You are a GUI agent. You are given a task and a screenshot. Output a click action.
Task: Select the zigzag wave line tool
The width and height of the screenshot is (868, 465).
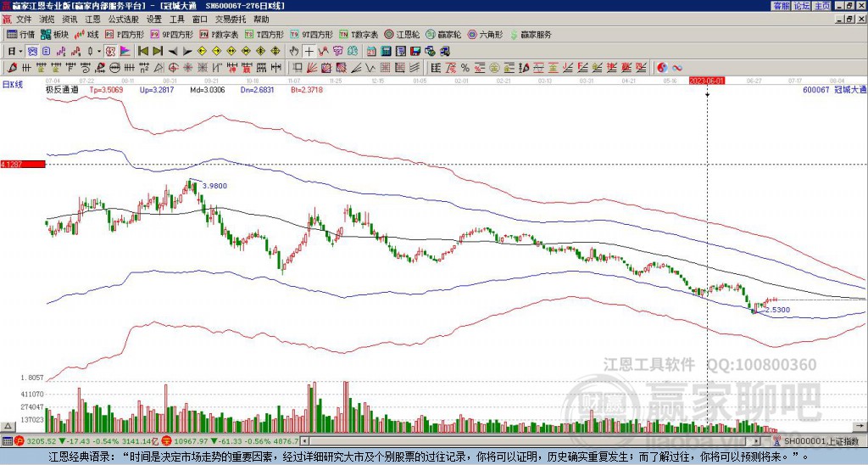(370, 68)
